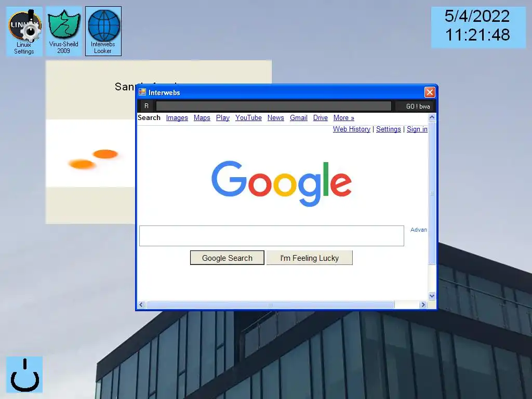
Task: Open the Google Settings link
Action: click(389, 129)
